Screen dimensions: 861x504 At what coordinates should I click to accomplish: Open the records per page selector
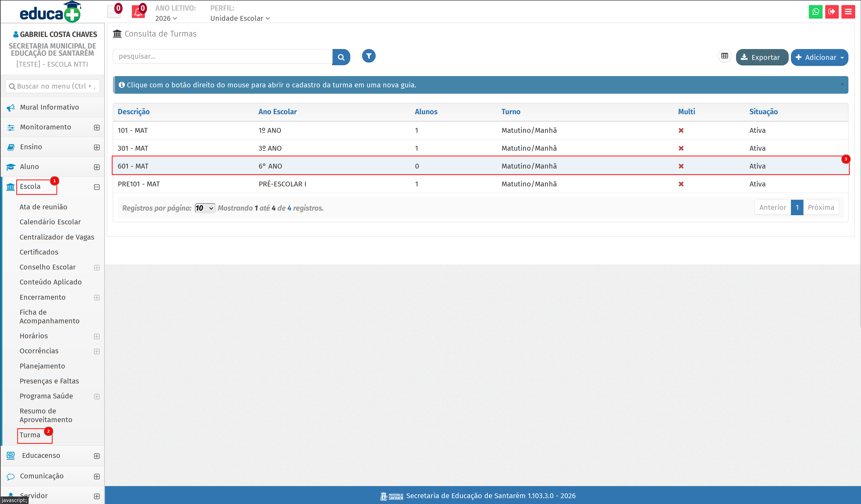click(205, 208)
